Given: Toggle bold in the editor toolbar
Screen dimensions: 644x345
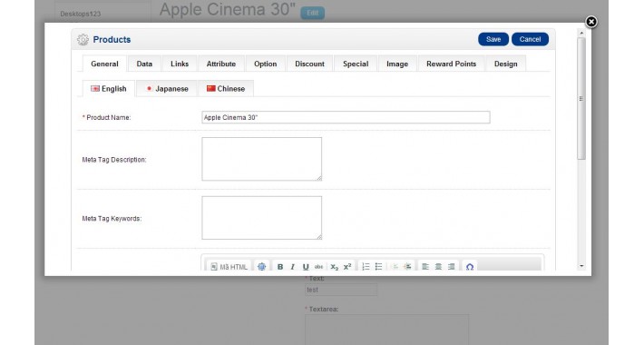Looking at the screenshot, I should tap(280, 266).
